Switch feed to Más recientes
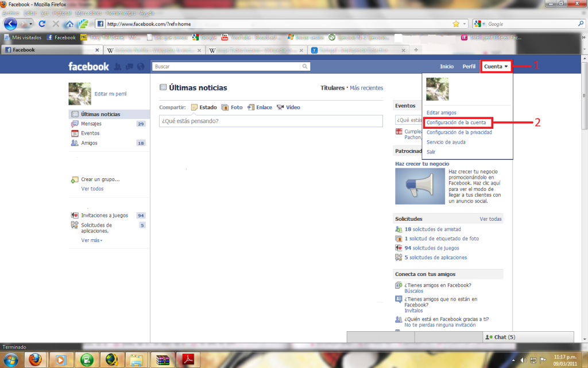Viewport: 588px width, 368px height. [x=366, y=88]
